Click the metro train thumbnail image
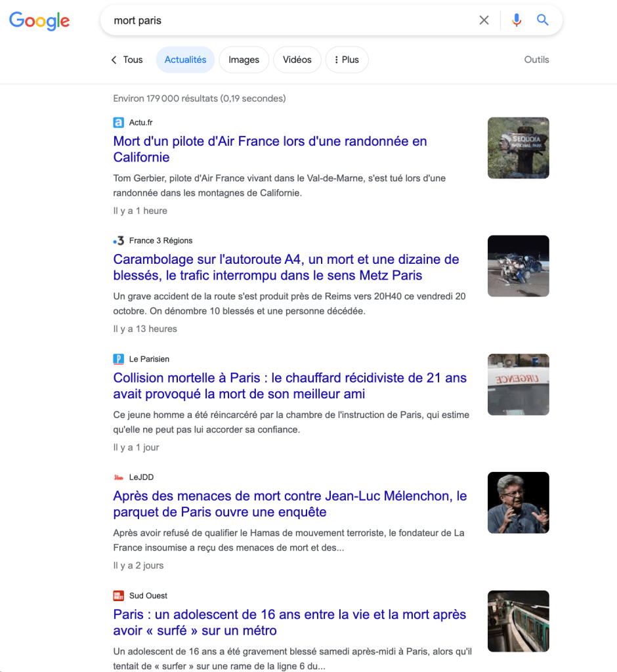The height and width of the screenshot is (672, 617). [518, 621]
